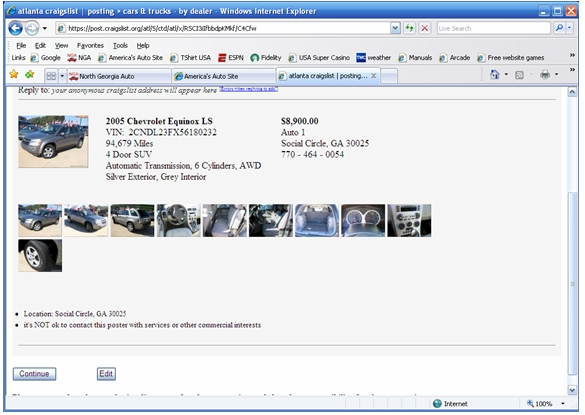Image resolution: width=585 pixels, height=415 pixels.
Task: Click the Live Search box
Action: (x=494, y=28)
